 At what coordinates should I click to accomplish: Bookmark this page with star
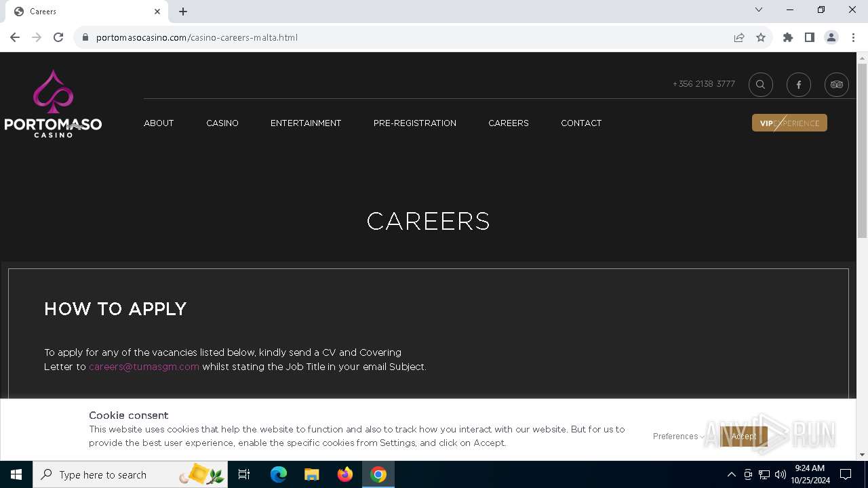(x=761, y=37)
